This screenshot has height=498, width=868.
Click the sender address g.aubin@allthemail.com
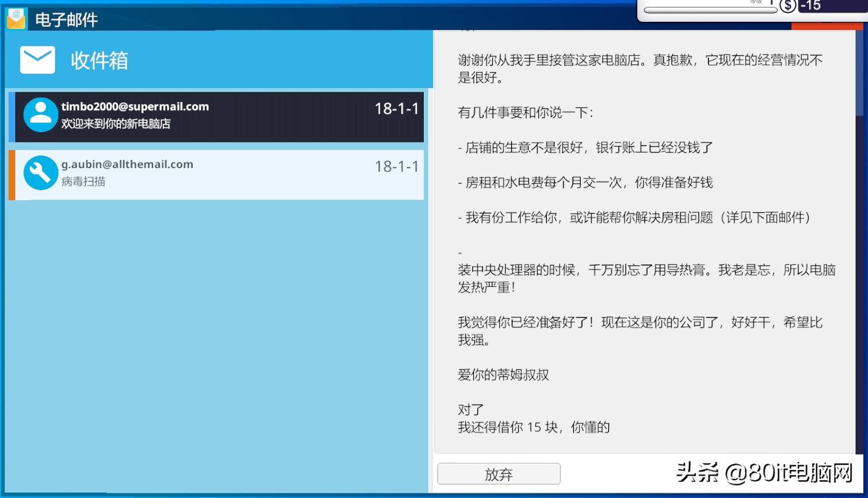pos(127,164)
